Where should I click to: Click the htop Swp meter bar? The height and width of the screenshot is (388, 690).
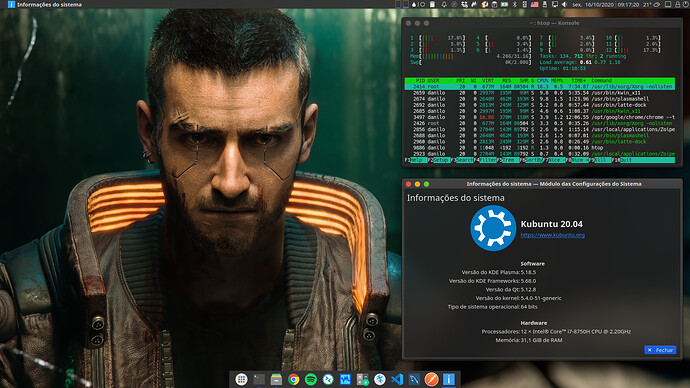pos(470,62)
